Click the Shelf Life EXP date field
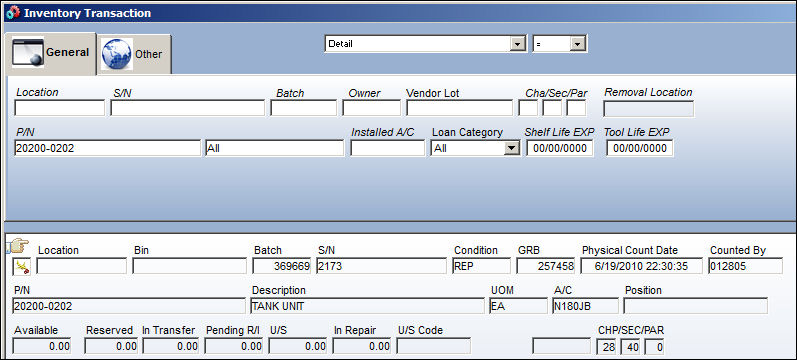The image size is (797, 360). (x=560, y=148)
